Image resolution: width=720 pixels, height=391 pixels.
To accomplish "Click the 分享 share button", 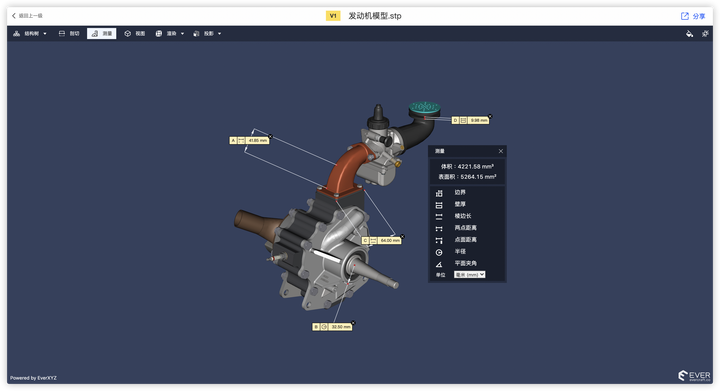I will coord(693,16).
